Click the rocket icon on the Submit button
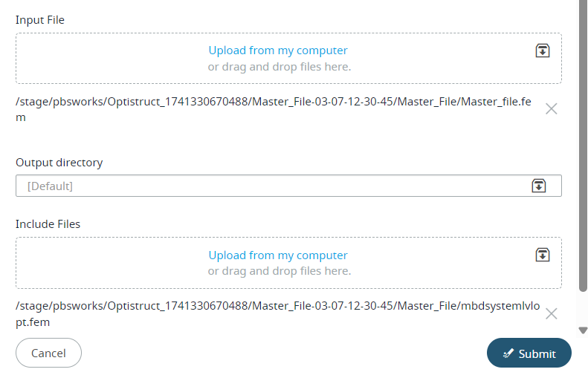Screen dimensions: 588x375 click(x=508, y=353)
